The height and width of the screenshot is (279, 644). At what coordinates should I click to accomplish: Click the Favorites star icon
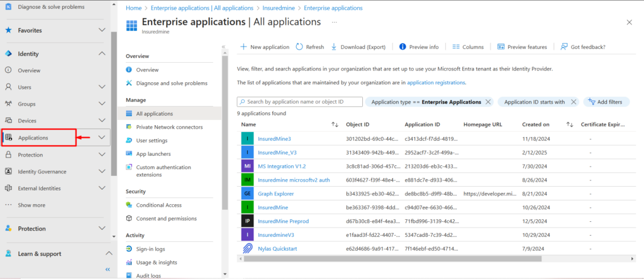(x=8, y=30)
